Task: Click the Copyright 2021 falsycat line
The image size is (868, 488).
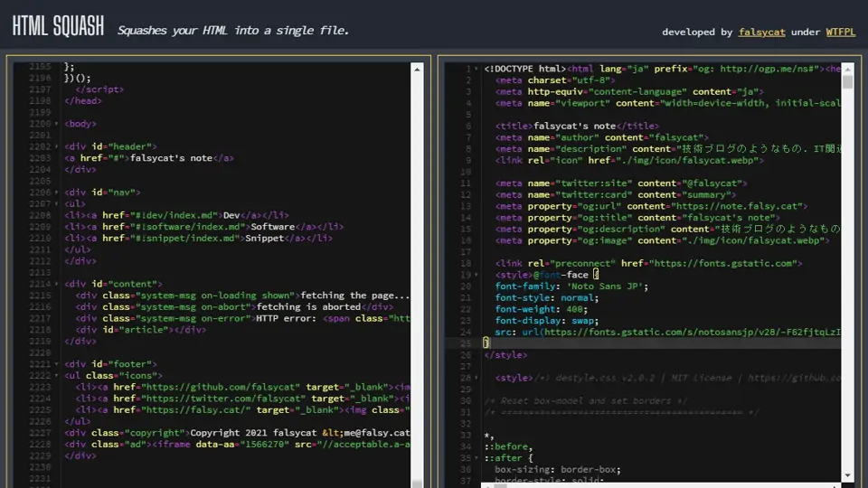Action: [237, 433]
